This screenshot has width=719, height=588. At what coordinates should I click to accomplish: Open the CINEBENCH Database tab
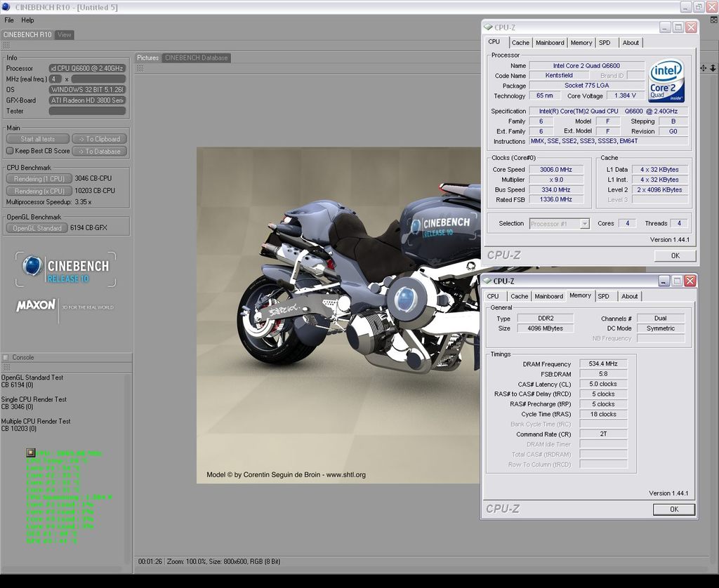click(x=197, y=58)
